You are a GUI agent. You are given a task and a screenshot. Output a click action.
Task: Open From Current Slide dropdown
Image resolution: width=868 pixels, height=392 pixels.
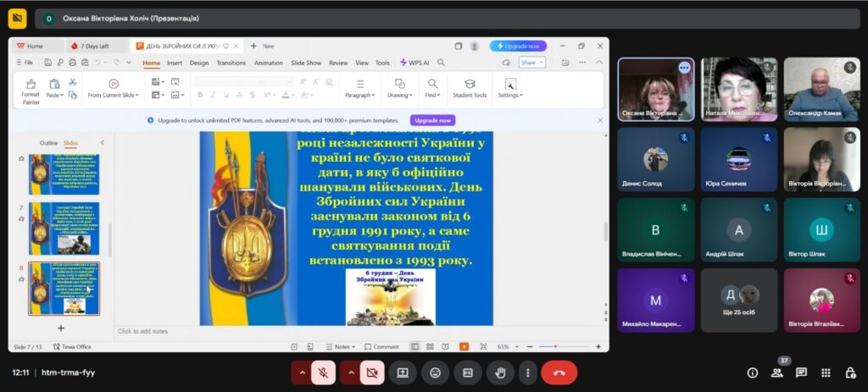[x=113, y=95]
